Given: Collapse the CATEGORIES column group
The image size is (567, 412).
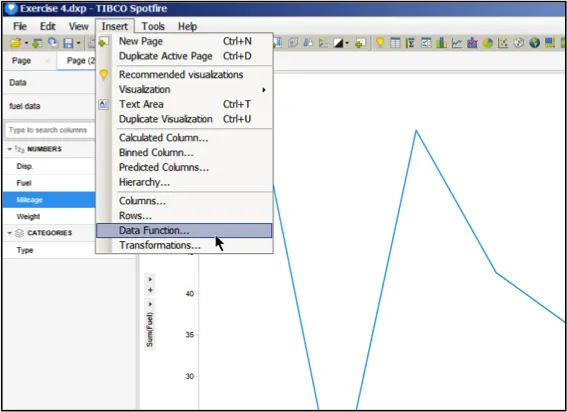Looking at the screenshot, I should pyautogui.click(x=10, y=233).
